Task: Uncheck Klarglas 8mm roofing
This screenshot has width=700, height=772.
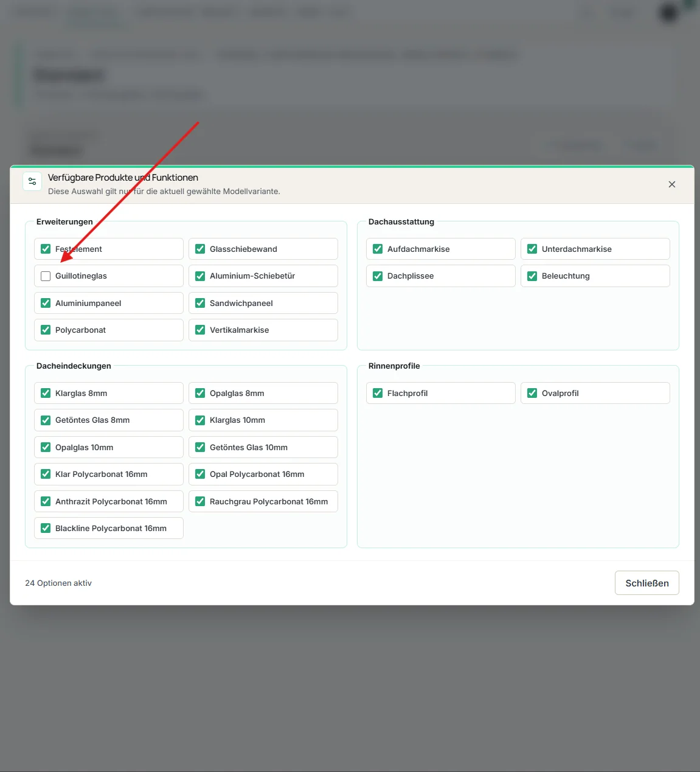Action: (x=46, y=393)
